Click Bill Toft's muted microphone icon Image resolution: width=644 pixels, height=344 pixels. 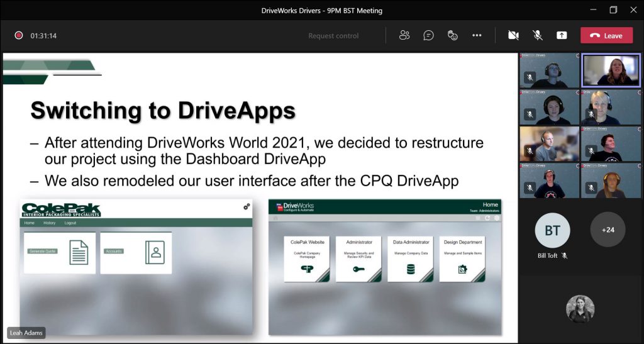(x=565, y=255)
